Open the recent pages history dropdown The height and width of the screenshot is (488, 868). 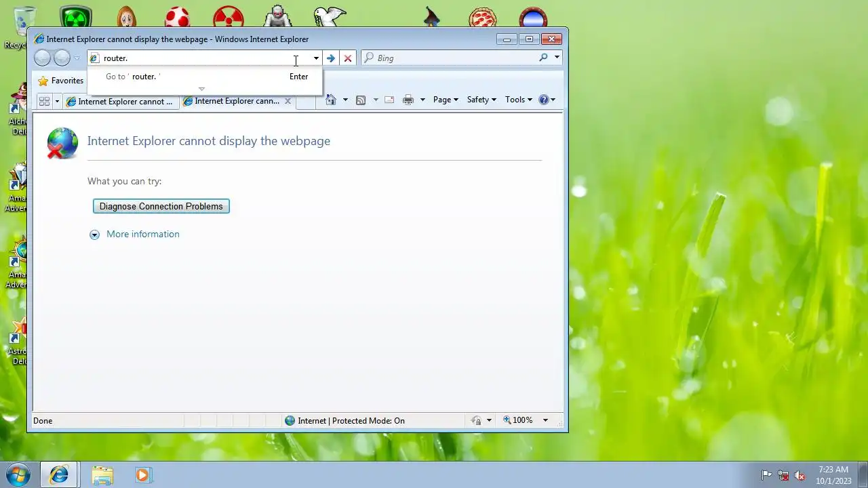coord(77,58)
